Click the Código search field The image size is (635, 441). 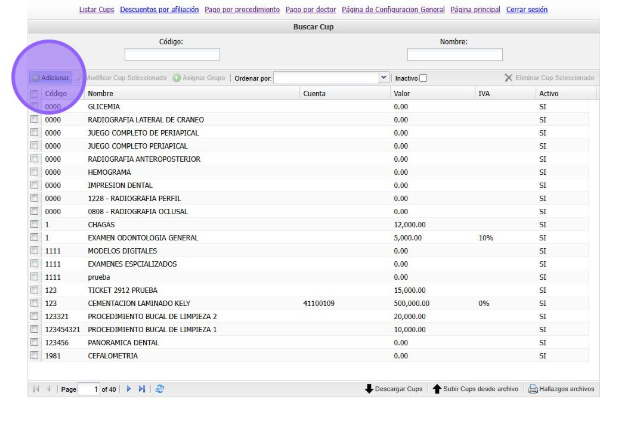tap(171, 55)
